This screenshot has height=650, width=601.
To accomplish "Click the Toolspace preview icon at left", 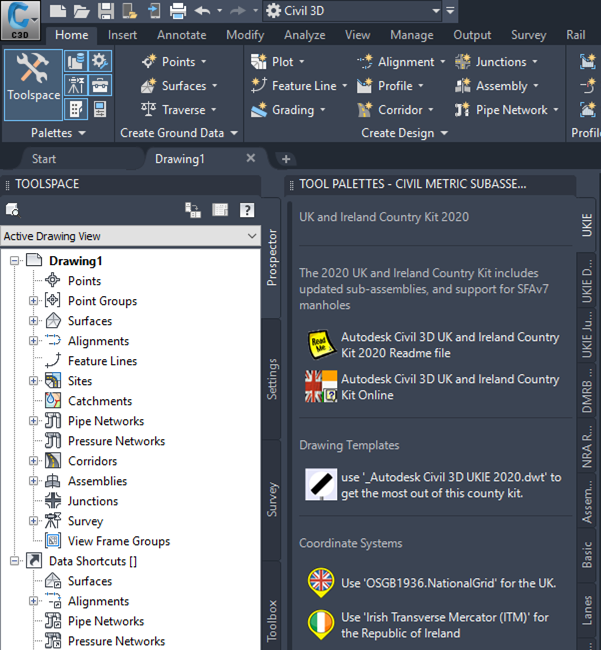I will [x=13, y=210].
